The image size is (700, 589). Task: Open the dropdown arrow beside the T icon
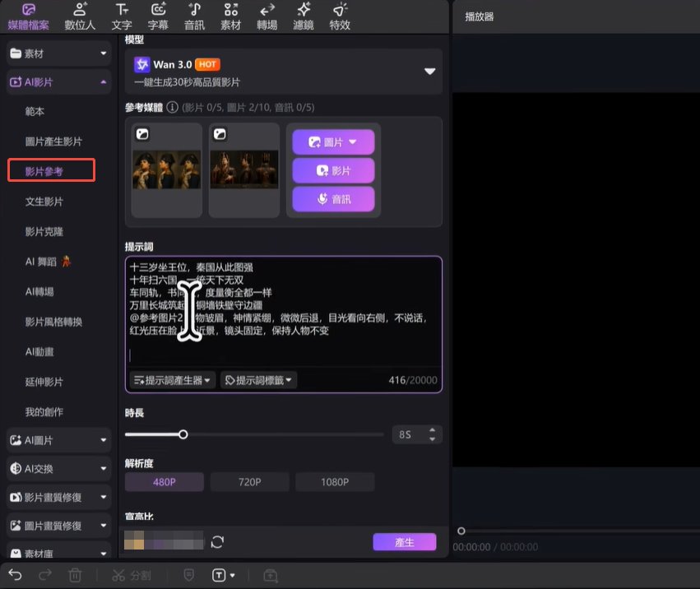pos(233,576)
